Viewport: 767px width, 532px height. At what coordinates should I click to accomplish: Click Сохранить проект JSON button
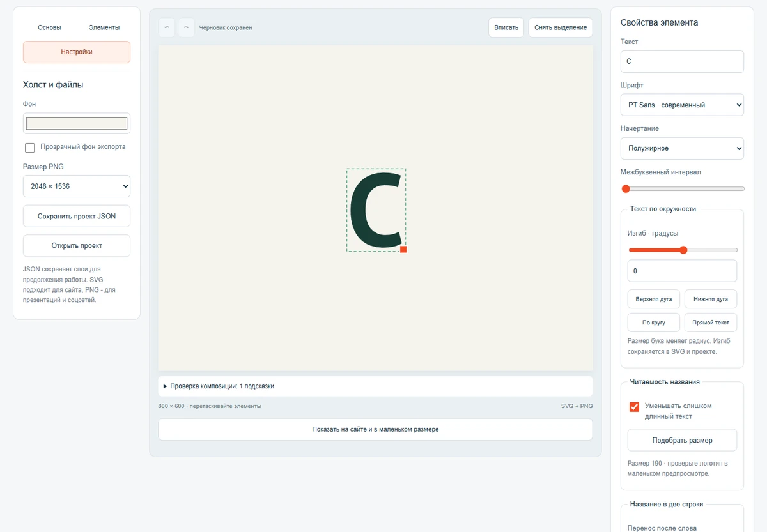point(77,217)
